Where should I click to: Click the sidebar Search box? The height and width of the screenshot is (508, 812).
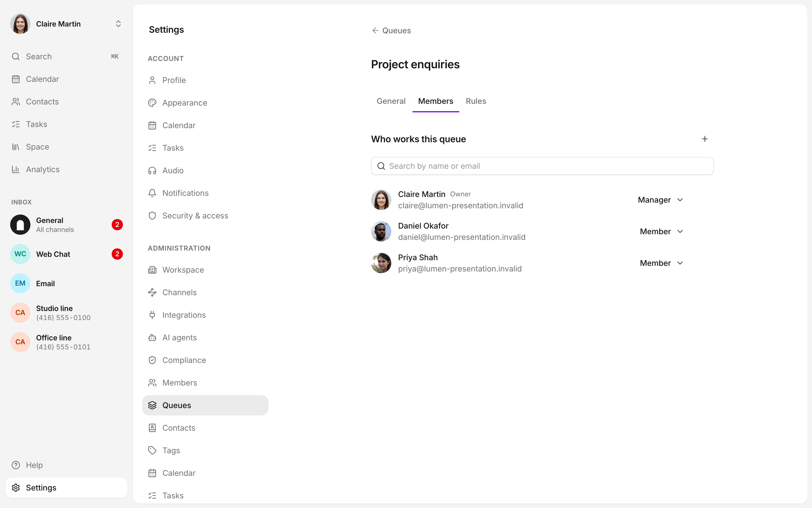(x=67, y=56)
